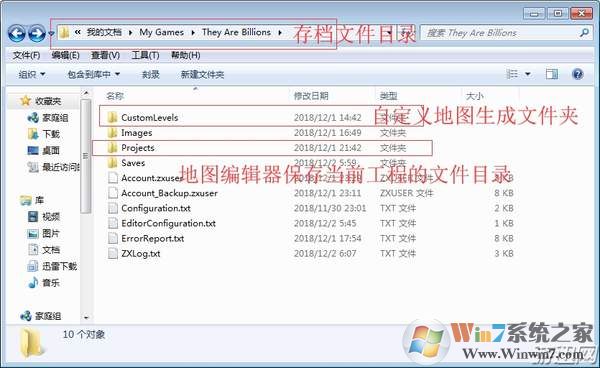Open the 组织 dropdown

click(32, 74)
